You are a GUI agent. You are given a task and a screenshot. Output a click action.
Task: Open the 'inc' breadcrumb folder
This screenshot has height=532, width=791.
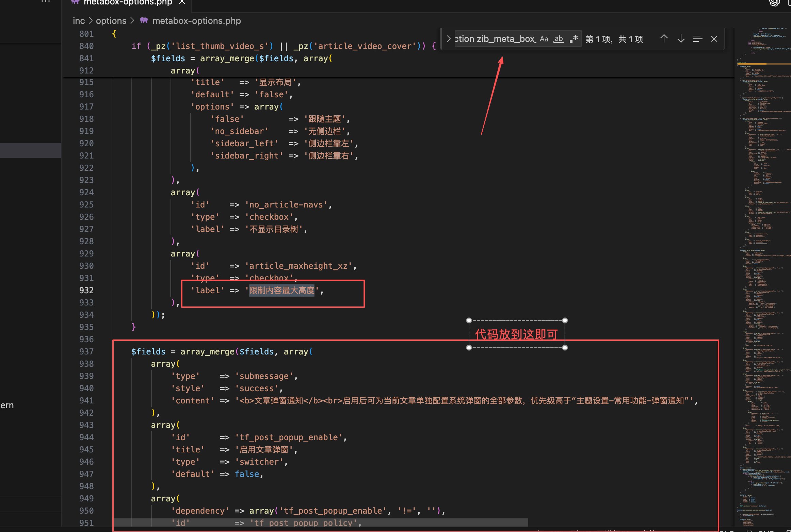pyautogui.click(x=79, y=21)
